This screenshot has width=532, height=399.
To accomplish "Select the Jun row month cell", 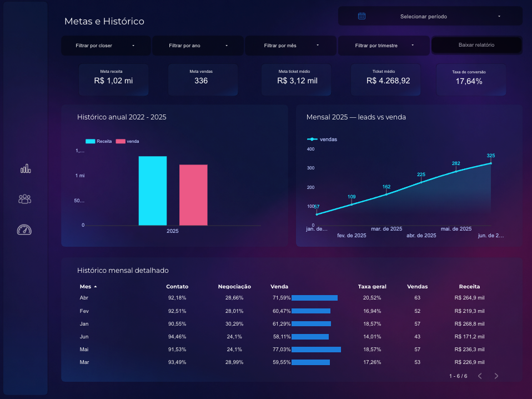I will click(84, 337).
